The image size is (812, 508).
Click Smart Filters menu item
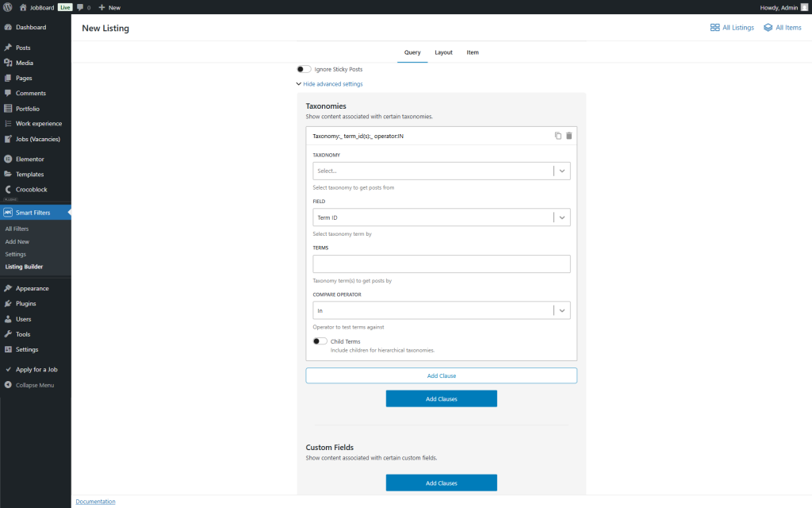point(35,213)
